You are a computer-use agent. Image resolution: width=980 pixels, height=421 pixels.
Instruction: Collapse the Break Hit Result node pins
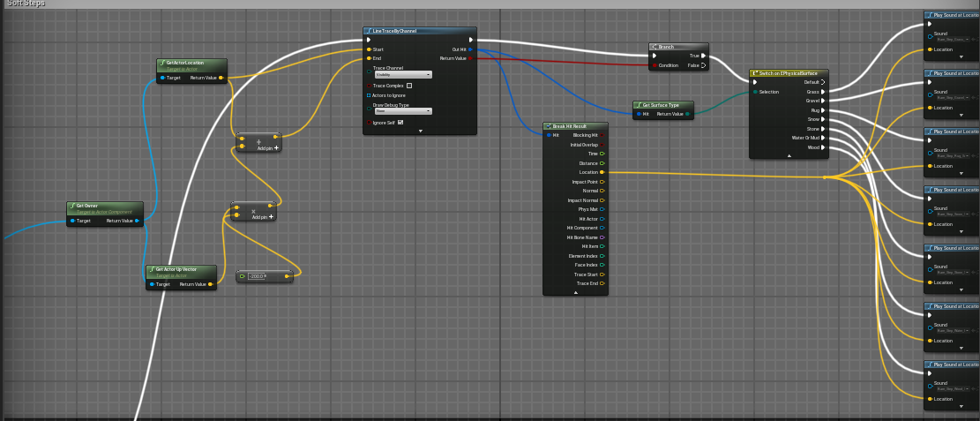575,292
